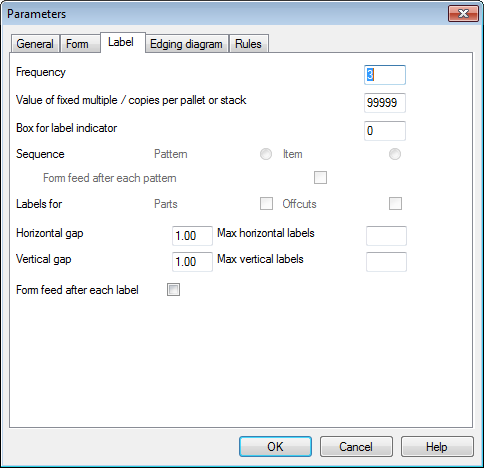Select the Item sequence radio button
The image size is (484, 468).
[395, 154]
